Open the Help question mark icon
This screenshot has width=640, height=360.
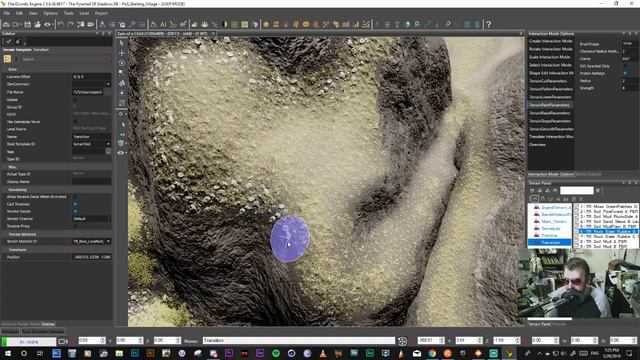coord(489,24)
